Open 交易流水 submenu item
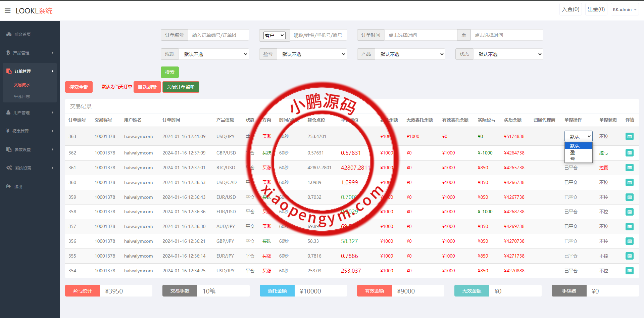 click(22, 85)
